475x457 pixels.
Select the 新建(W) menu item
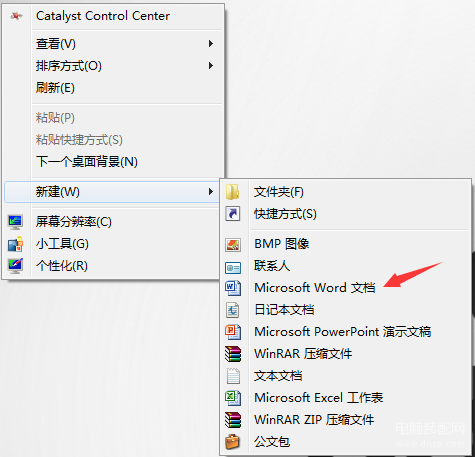pyautogui.click(x=112, y=192)
